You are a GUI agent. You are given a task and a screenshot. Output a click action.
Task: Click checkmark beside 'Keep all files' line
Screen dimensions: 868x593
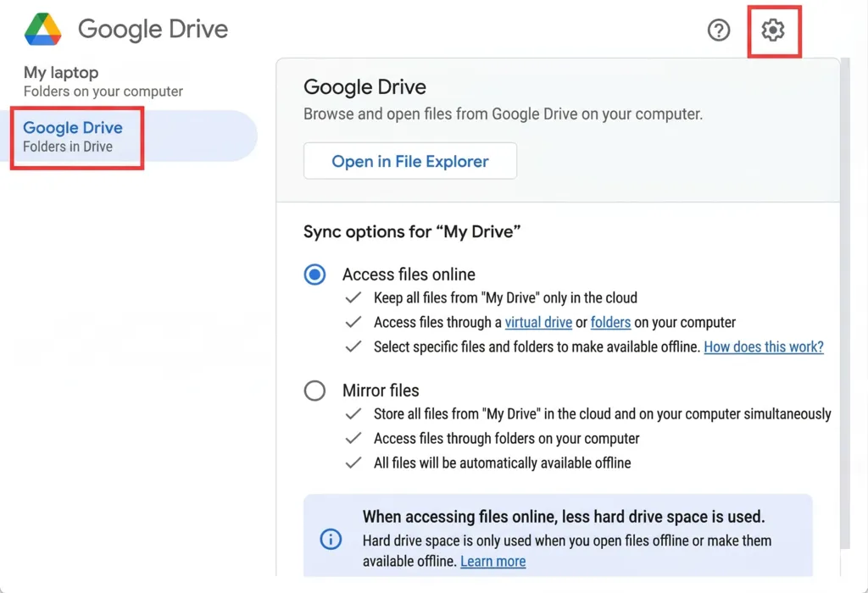[x=353, y=298]
